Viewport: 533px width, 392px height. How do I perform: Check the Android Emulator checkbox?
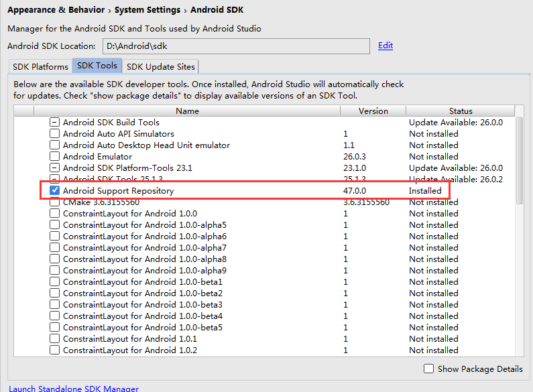click(54, 157)
